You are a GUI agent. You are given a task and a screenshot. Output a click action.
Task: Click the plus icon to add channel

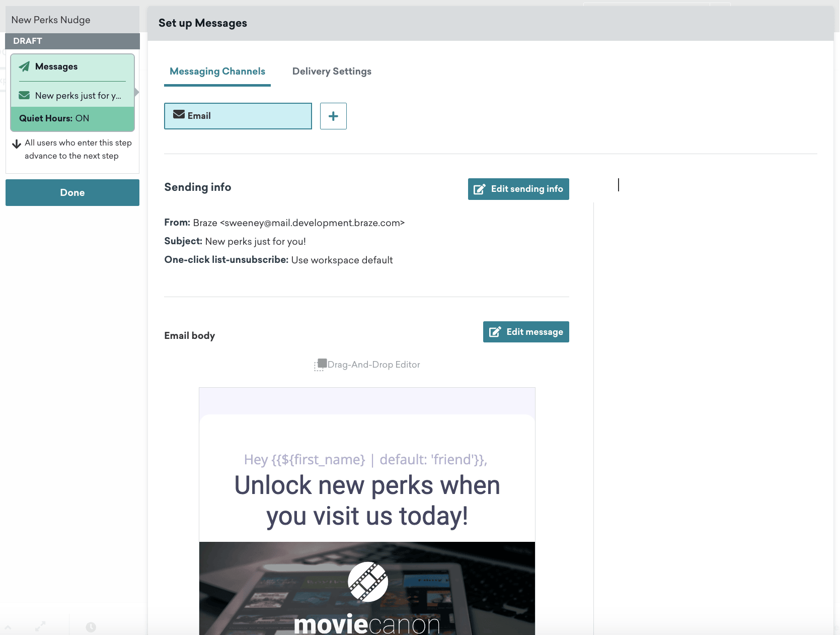(333, 116)
